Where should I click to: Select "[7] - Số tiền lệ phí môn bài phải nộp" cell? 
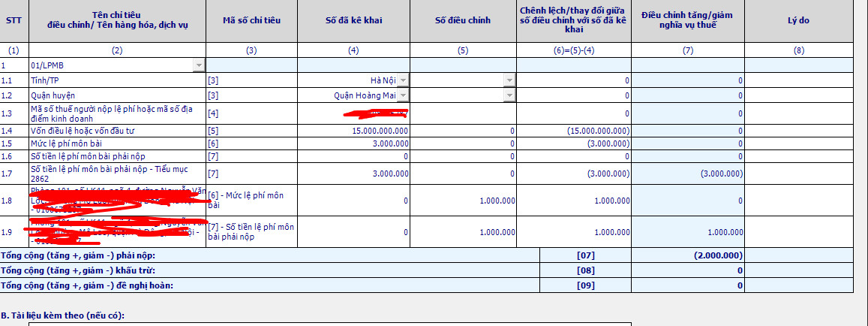pos(251,231)
